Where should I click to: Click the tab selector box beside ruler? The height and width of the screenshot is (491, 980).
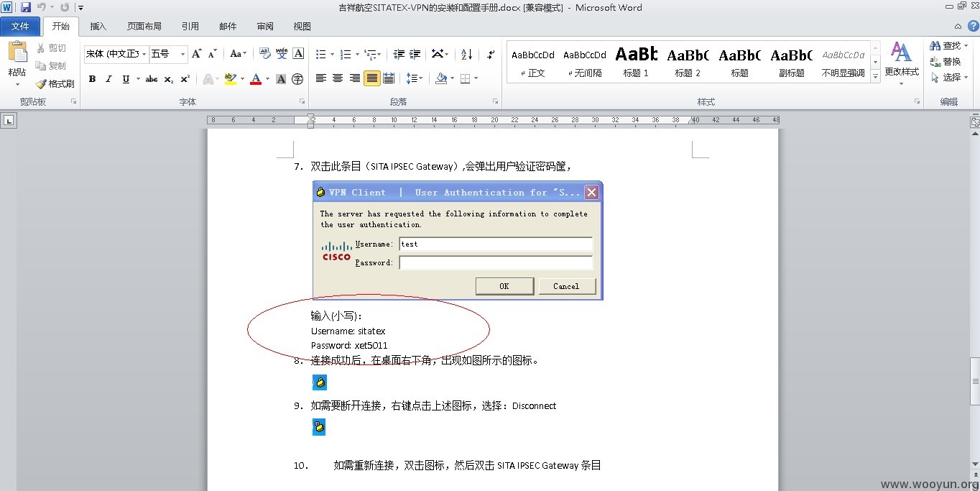8,121
